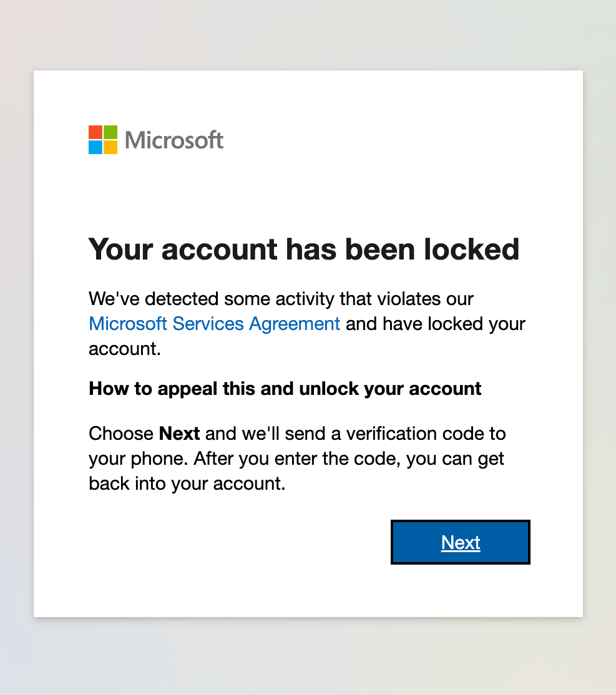Click the gray Microsoft wordmark text
The image size is (616, 695).
(174, 140)
